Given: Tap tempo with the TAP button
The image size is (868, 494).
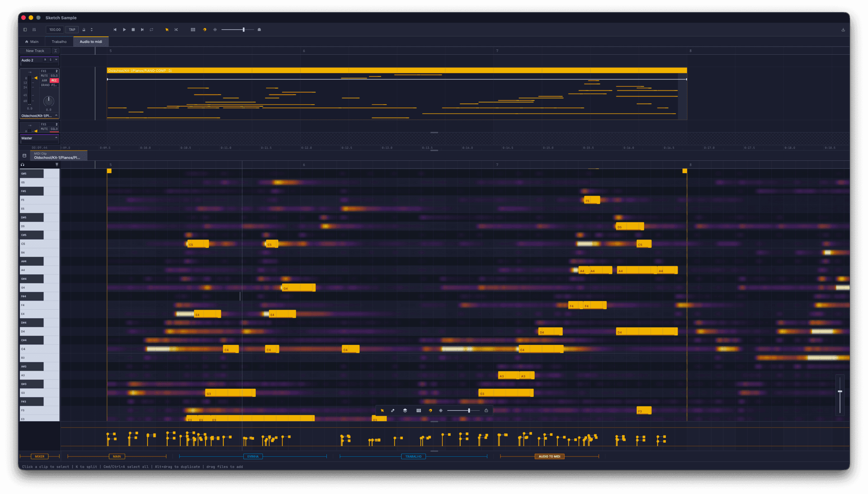Looking at the screenshot, I should click(72, 30).
